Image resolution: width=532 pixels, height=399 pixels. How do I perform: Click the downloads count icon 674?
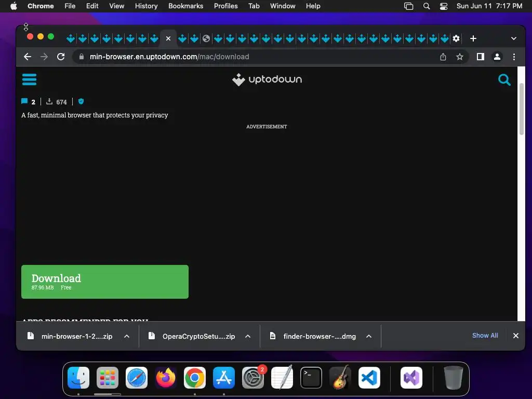click(49, 101)
